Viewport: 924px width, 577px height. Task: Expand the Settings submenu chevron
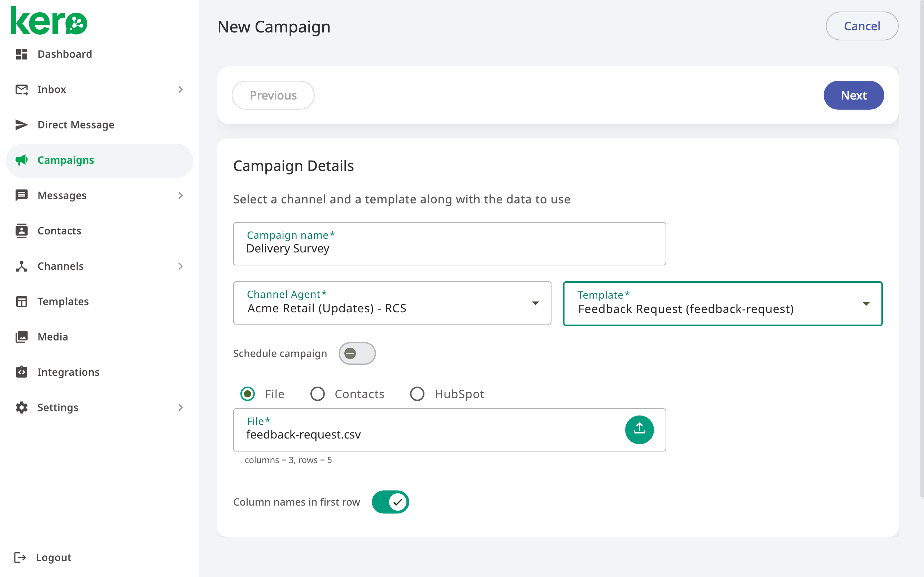tap(180, 408)
